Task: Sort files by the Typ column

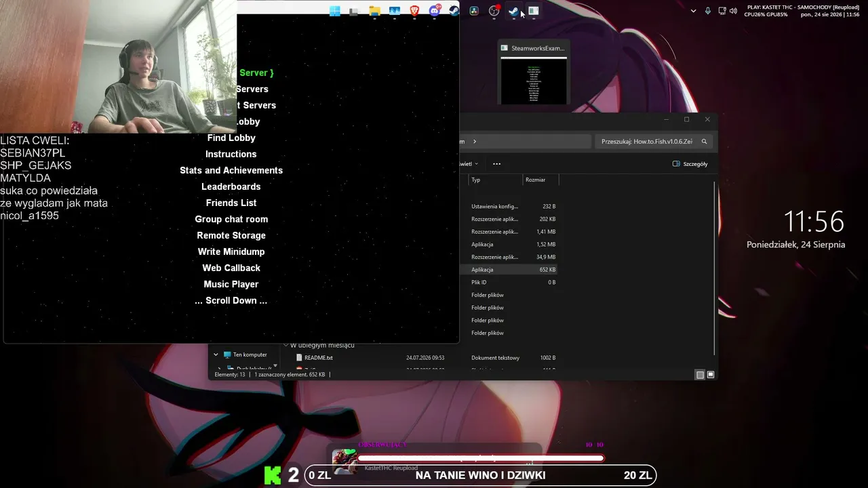Action: [496, 180]
